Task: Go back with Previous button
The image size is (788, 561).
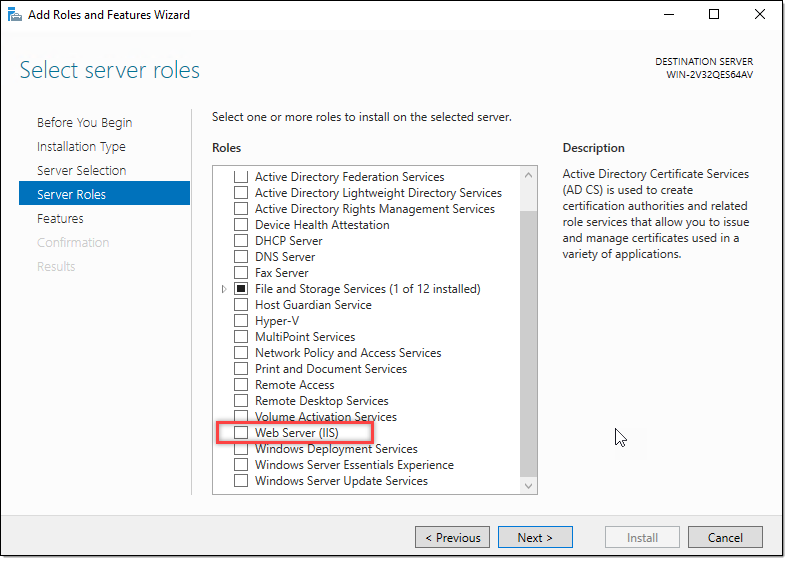Action: tap(452, 537)
